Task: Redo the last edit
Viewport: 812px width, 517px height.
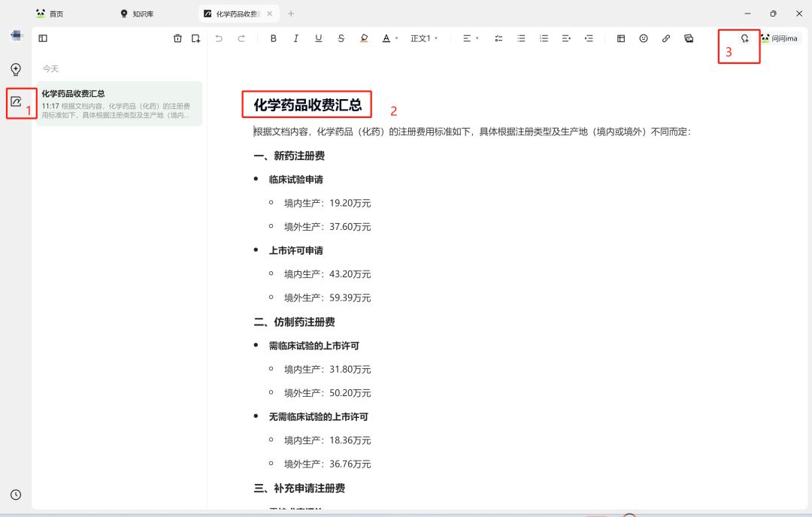Action: point(241,38)
